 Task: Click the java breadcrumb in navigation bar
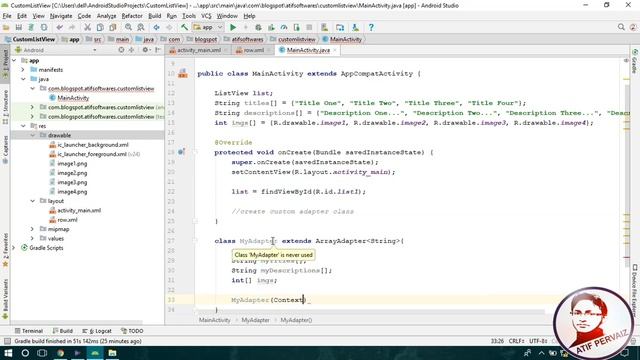tap(144, 40)
